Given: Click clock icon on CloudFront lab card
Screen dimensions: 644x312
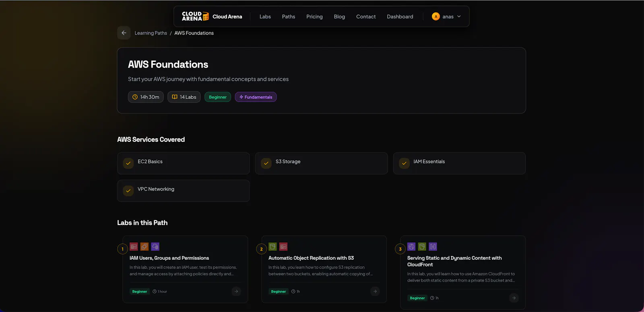Looking at the screenshot, I should 432,298.
